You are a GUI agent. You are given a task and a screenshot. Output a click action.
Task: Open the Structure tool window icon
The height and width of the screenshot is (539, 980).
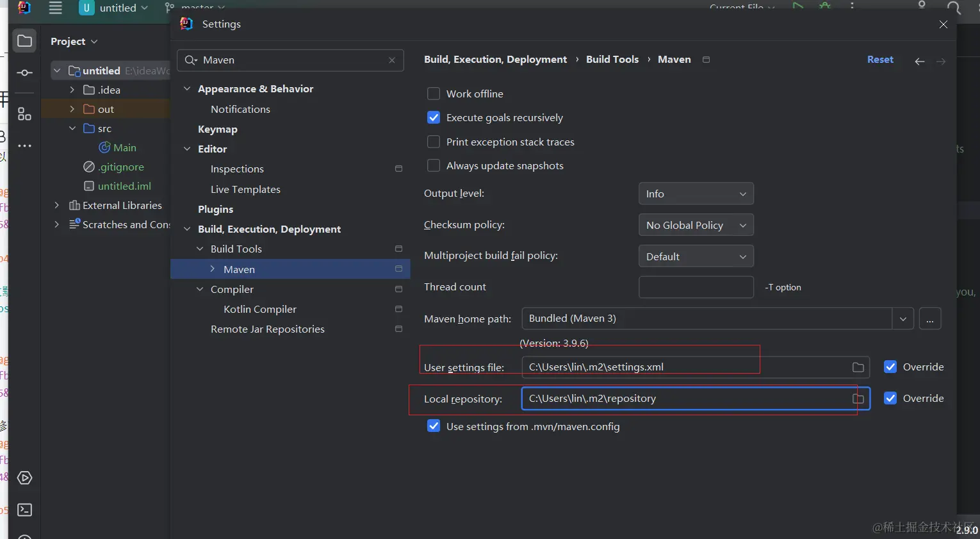[24, 114]
